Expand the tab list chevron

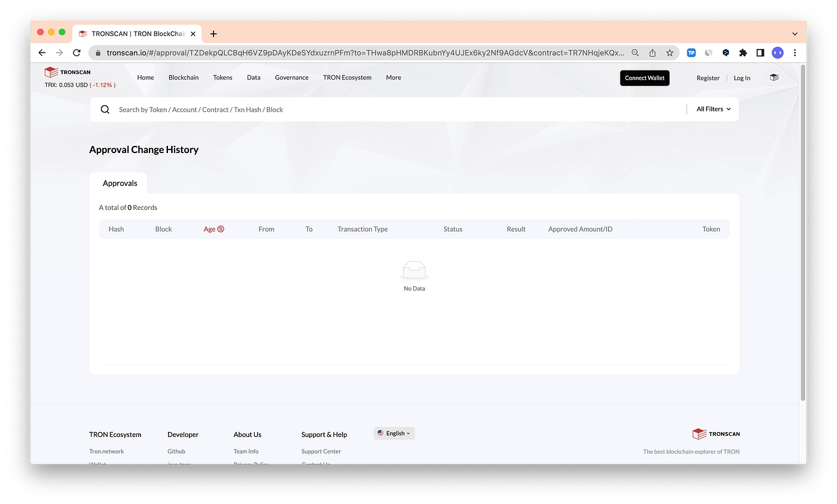click(x=795, y=34)
